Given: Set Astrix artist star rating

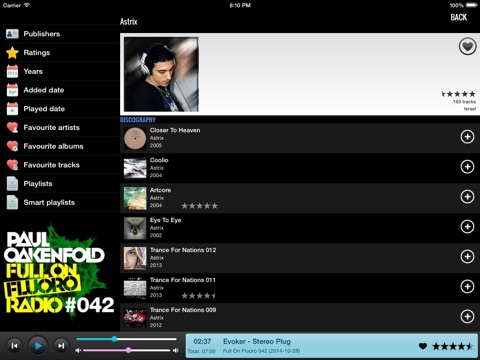Looking at the screenshot, I should (458, 94).
